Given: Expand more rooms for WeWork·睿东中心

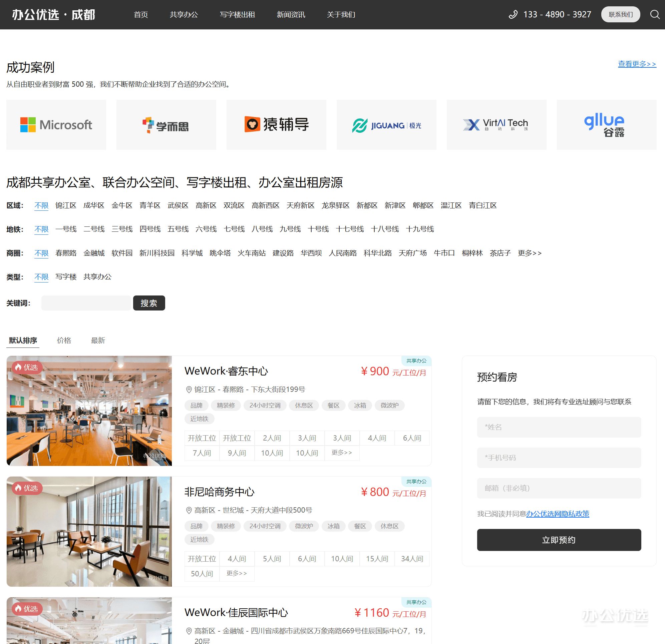Looking at the screenshot, I should [x=342, y=453].
